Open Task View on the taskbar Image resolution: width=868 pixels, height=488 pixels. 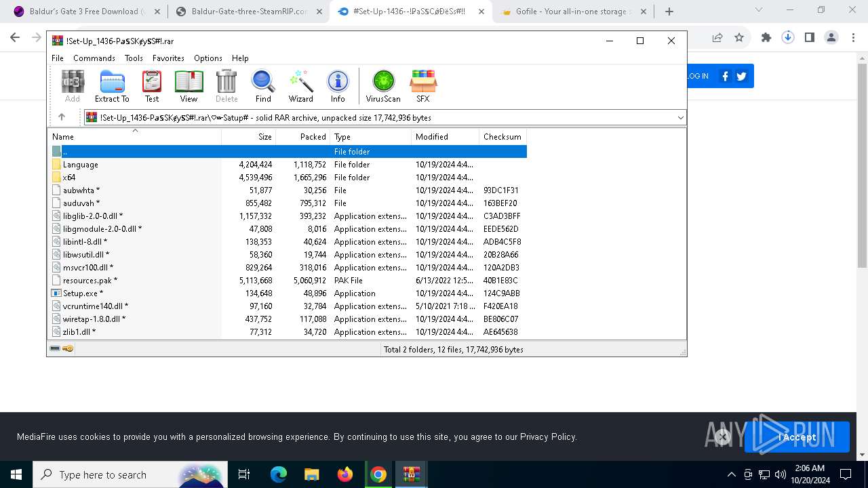point(244,474)
